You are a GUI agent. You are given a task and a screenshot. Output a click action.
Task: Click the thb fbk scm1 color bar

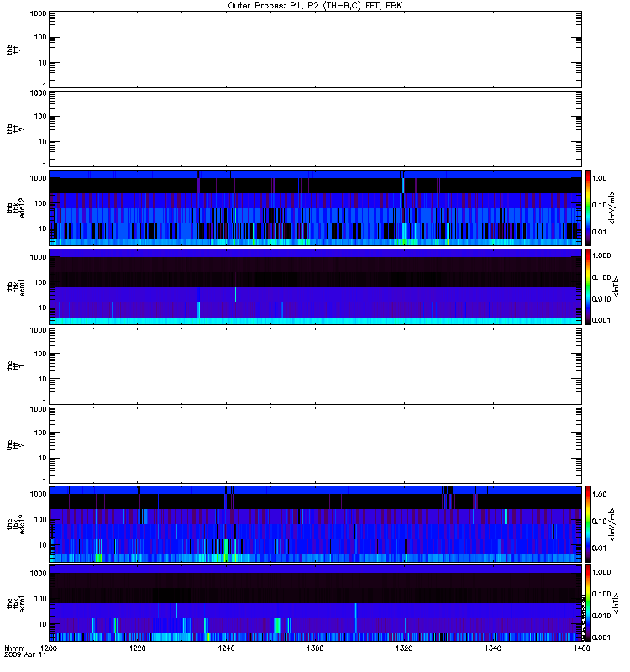(588, 286)
